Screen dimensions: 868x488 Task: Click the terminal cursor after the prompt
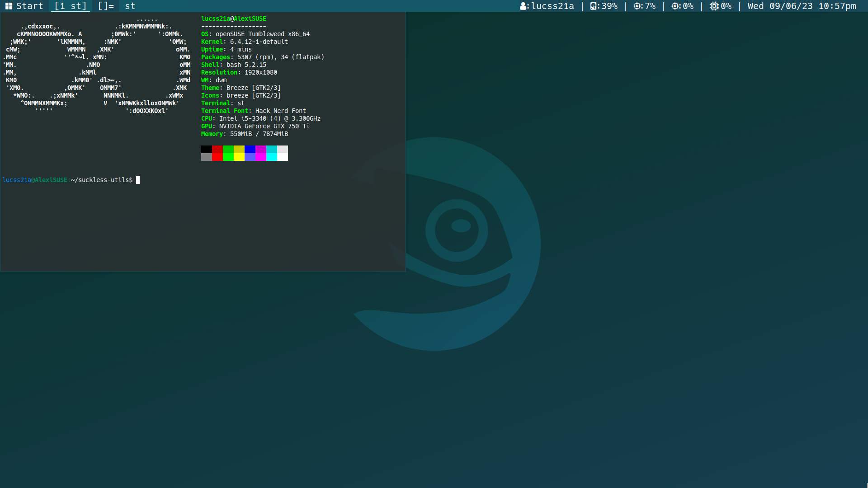point(138,180)
